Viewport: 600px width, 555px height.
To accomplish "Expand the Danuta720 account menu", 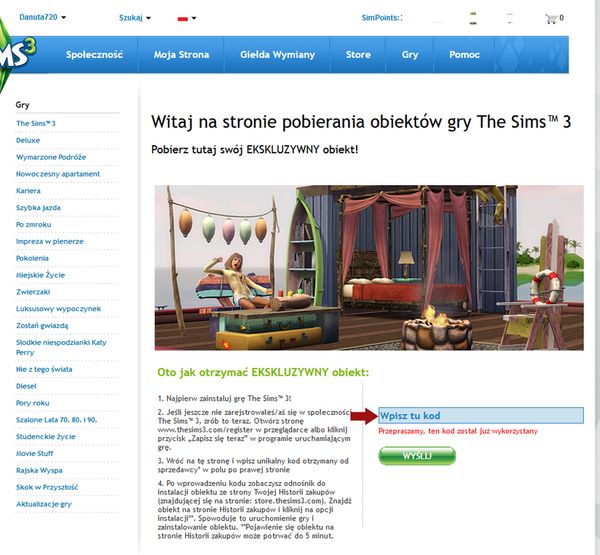I will pyautogui.click(x=42, y=17).
